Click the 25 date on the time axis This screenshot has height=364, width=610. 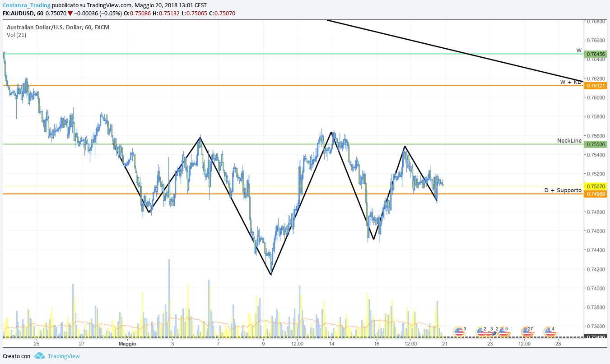pyautogui.click(x=37, y=344)
